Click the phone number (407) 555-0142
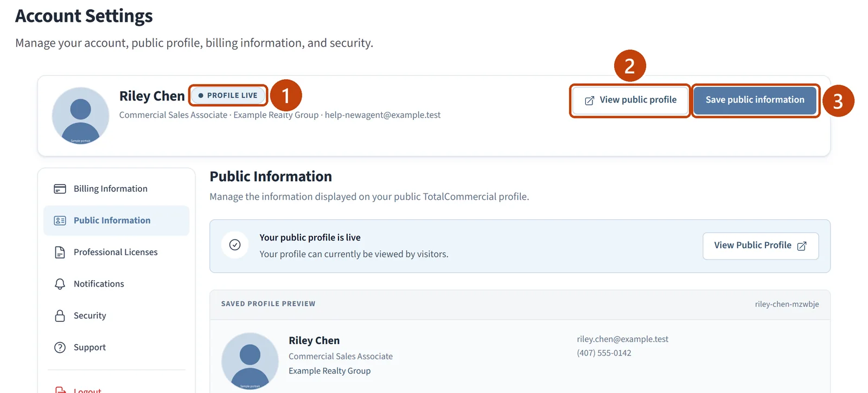 pyautogui.click(x=604, y=353)
